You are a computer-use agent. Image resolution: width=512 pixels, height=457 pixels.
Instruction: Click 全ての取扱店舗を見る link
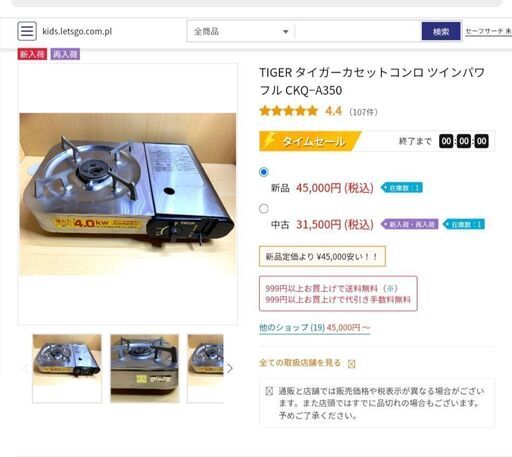coord(300,363)
